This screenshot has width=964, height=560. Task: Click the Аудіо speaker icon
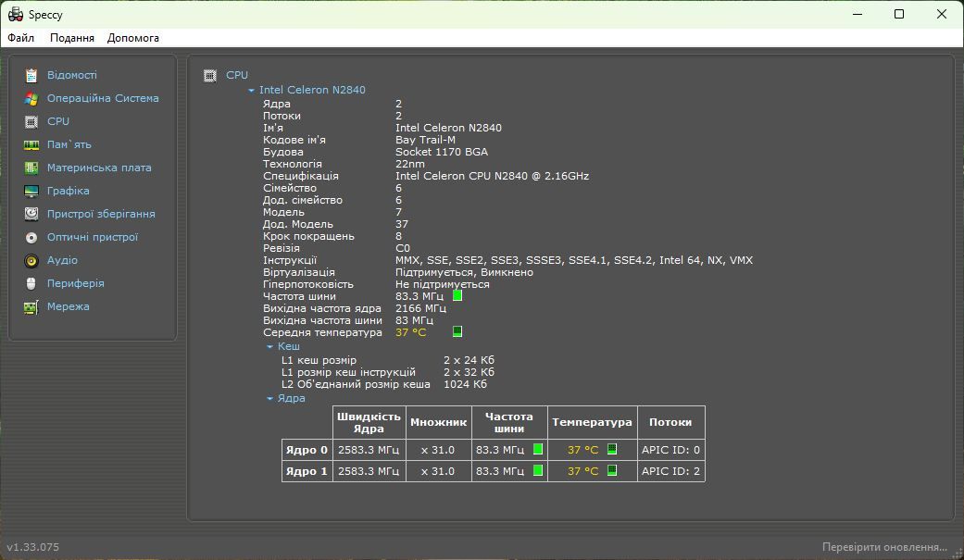click(x=31, y=261)
